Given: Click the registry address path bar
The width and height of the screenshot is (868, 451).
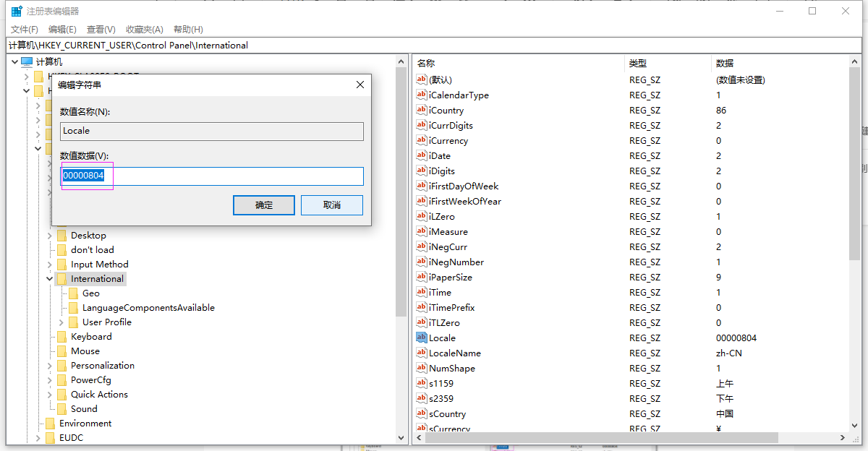Looking at the screenshot, I should coord(435,45).
